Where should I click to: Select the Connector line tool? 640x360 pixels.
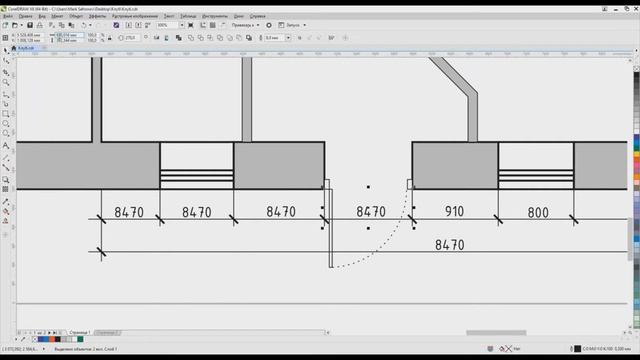(x=6, y=168)
